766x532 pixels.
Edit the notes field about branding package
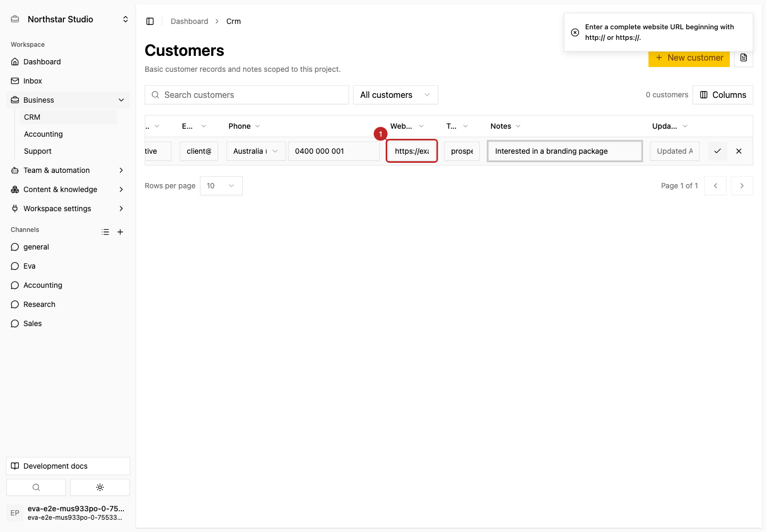565,151
